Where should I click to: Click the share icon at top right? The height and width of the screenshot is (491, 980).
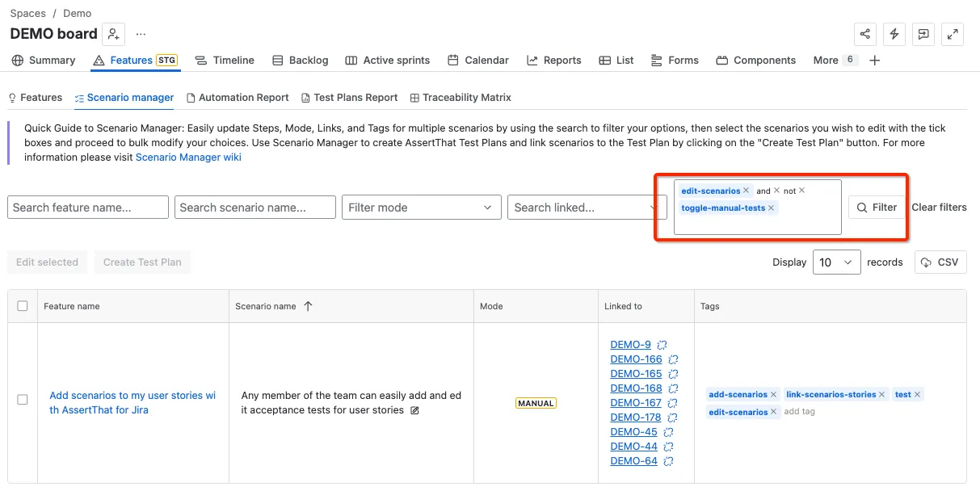click(865, 34)
